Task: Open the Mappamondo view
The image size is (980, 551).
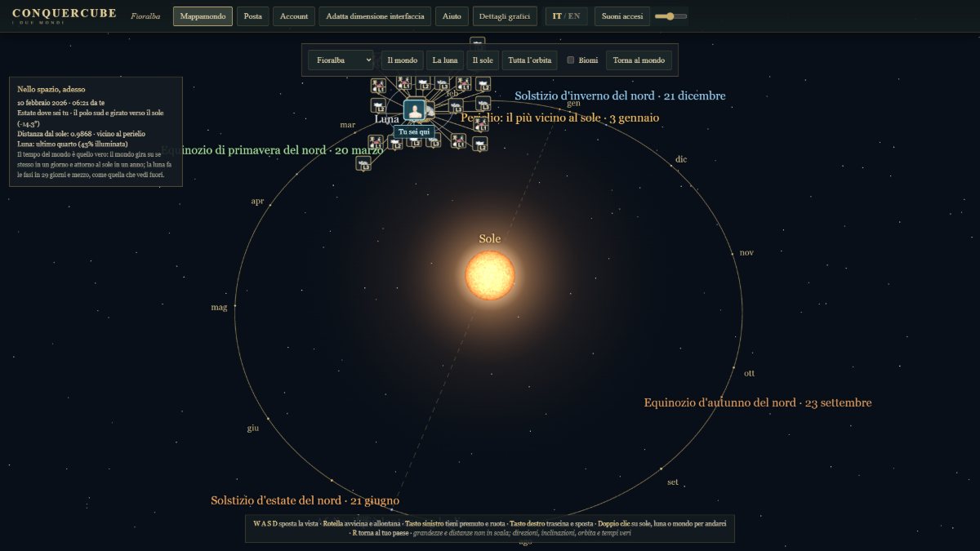Action: pyautogui.click(x=203, y=16)
